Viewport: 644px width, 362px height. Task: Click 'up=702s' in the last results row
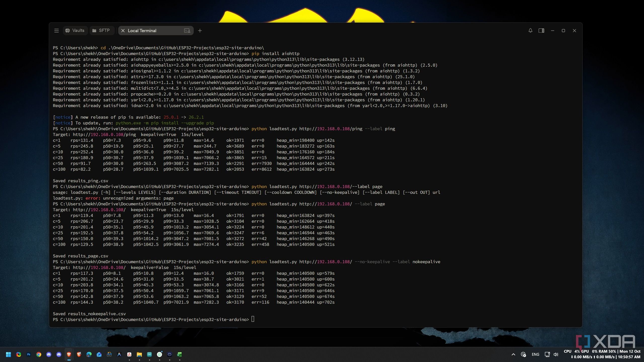coord(326,302)
